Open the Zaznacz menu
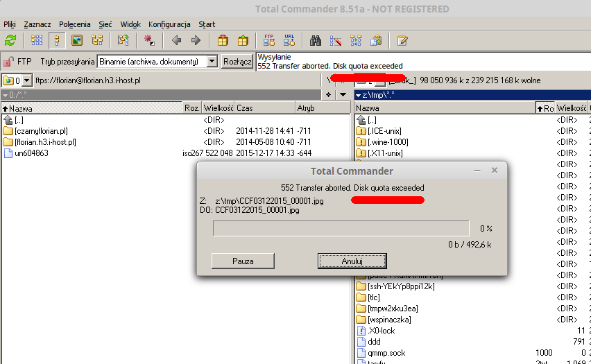This screenshot has width=591, height=364. (x=37, y=24)
